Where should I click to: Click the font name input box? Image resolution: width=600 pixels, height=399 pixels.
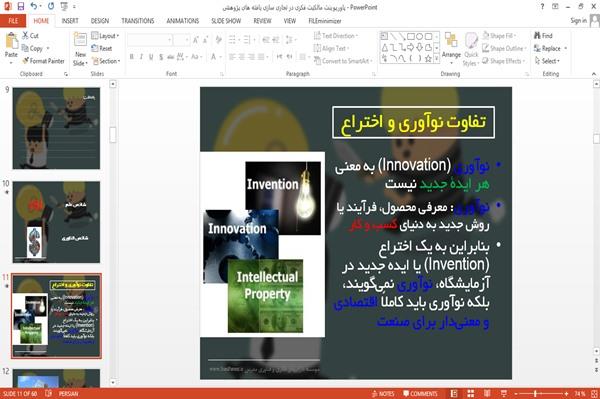(149, 40)
